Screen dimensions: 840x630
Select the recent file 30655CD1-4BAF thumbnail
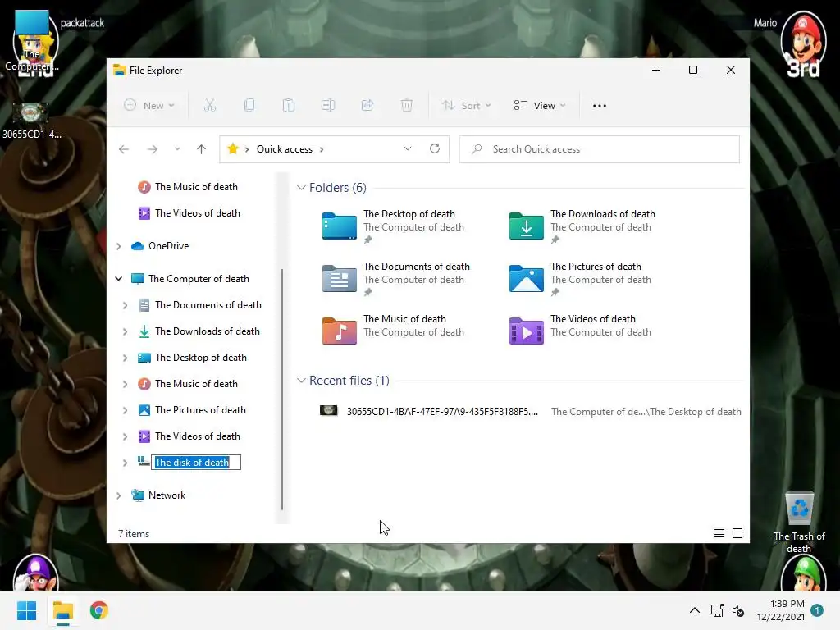click(x=328, y=411)
